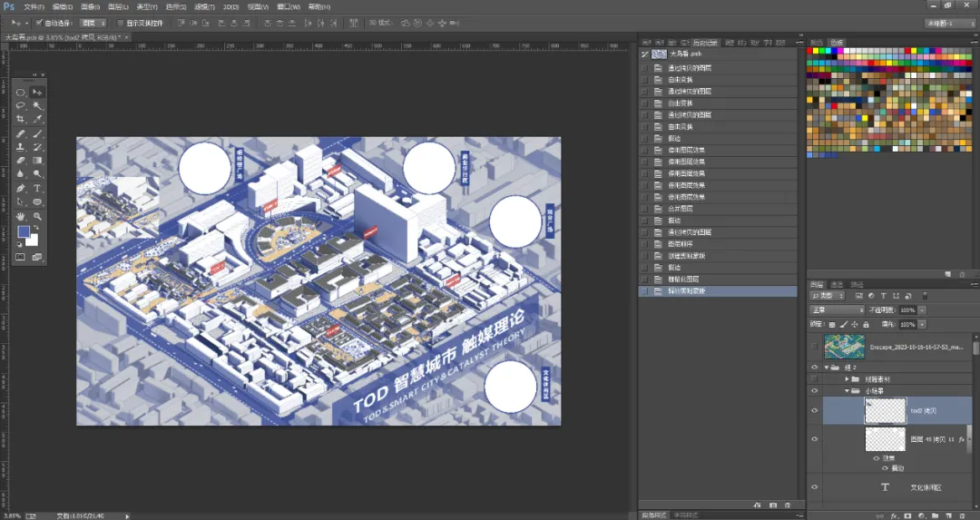Select the Clone Stamp tool

(x=21, y=147)
